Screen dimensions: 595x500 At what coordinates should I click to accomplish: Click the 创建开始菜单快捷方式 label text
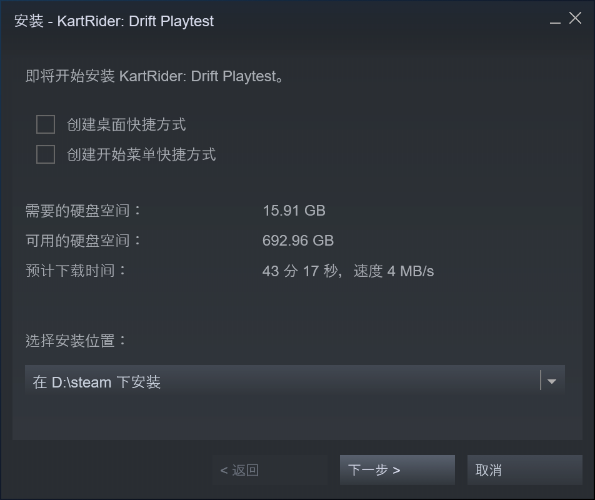click(x=141, y=154)
